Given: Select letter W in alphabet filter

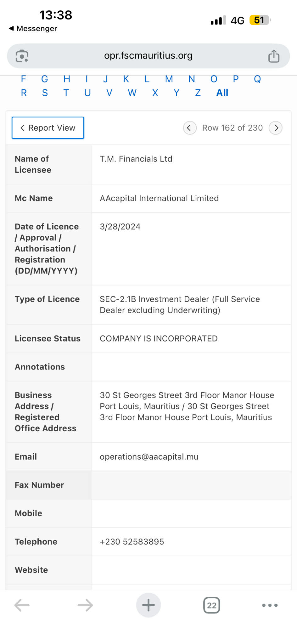Looking at the screenshot, I should tap(132, 93).
